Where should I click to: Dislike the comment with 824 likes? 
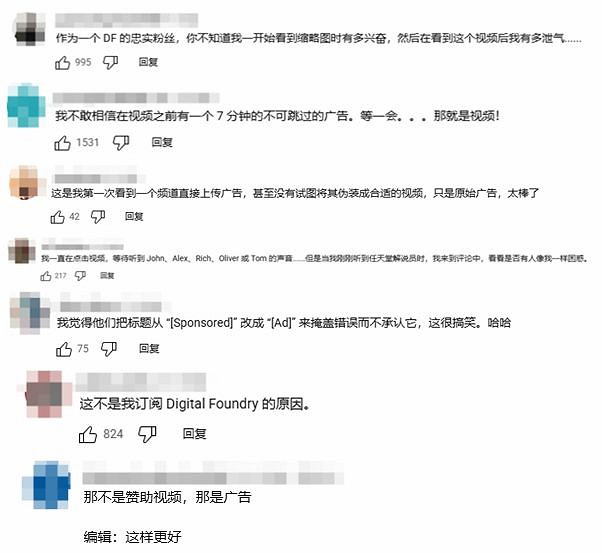click(x=147, y=434)
